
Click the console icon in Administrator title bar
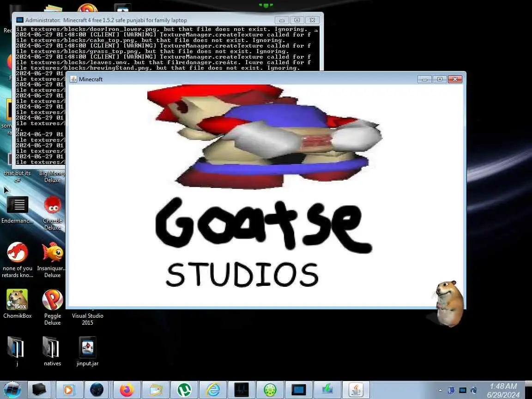20,20
